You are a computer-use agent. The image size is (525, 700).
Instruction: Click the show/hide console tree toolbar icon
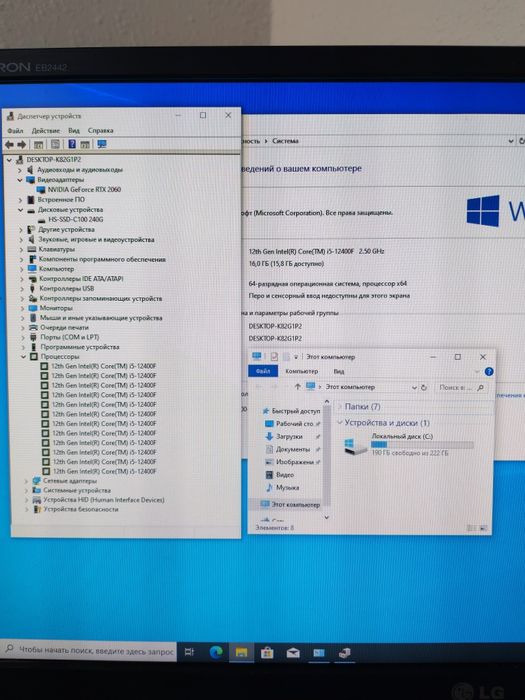pos(39,145)
